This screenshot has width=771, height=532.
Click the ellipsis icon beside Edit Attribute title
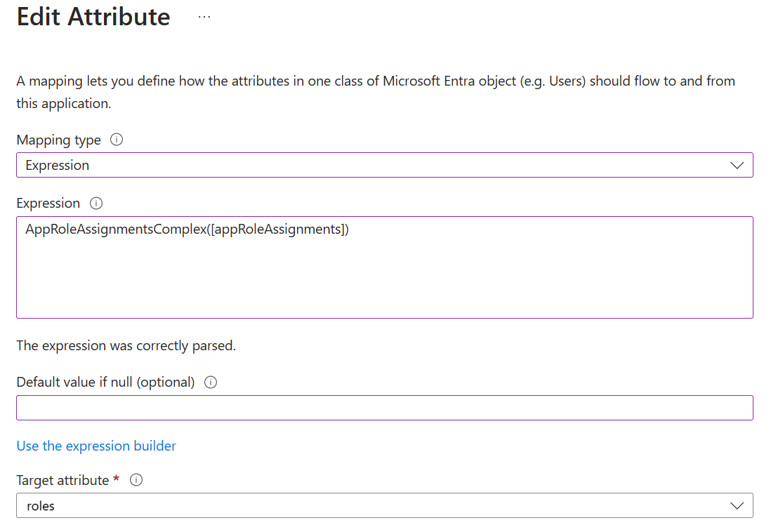(203, 16)
